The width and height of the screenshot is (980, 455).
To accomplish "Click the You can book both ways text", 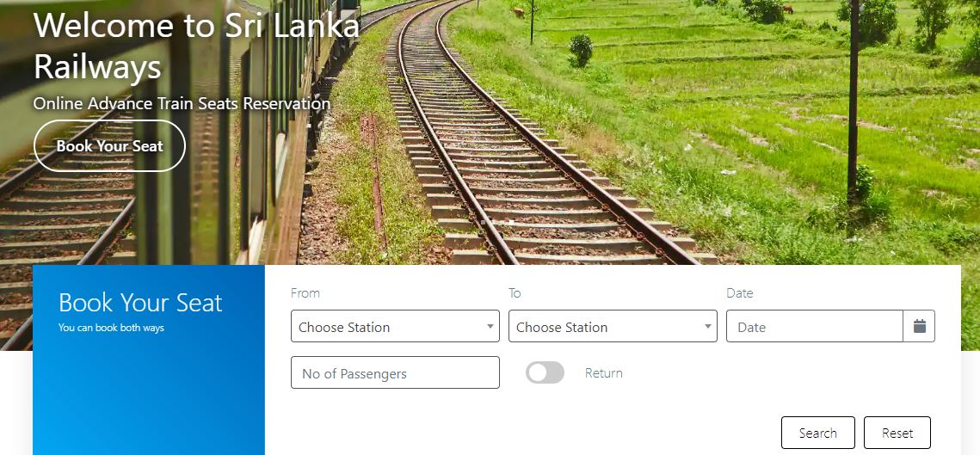I will tap(111, 328).
